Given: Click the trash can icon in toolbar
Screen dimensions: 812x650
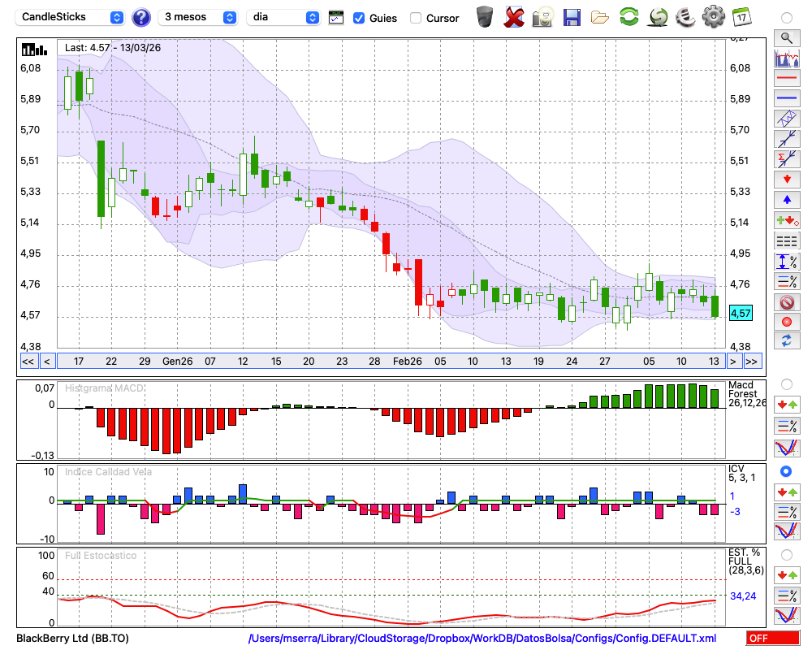Looking at the screenshot, I should click(485, 17).
